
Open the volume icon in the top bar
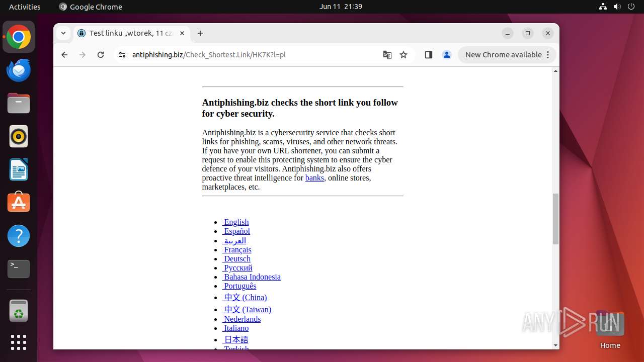[x=617, y=7]
